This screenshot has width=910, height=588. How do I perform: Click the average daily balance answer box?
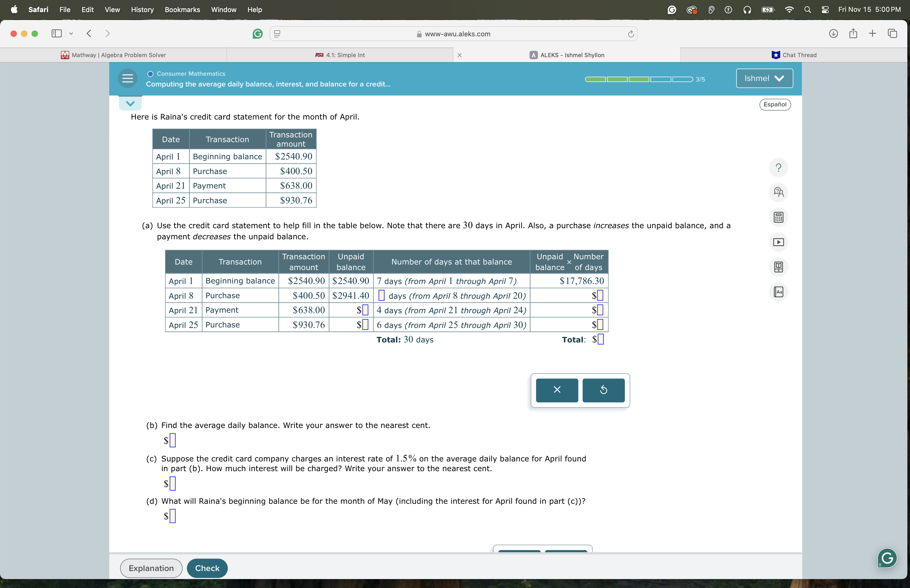click(x=173, y=440)
